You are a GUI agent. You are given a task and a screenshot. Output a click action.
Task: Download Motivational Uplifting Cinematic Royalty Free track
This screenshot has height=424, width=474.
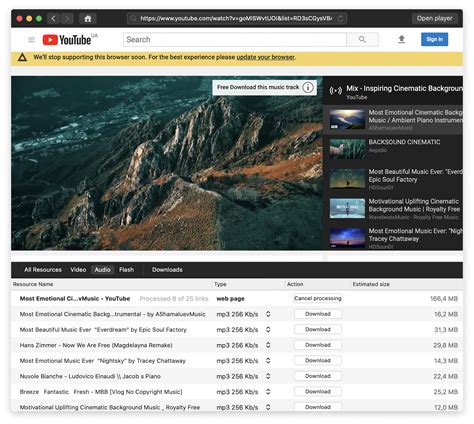[318, 407]
